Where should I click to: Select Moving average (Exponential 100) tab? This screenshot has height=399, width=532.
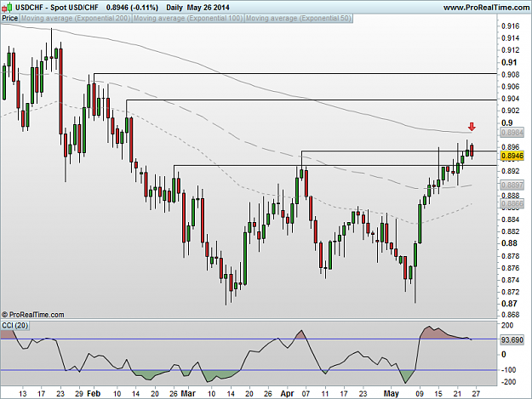pos(188,19)
